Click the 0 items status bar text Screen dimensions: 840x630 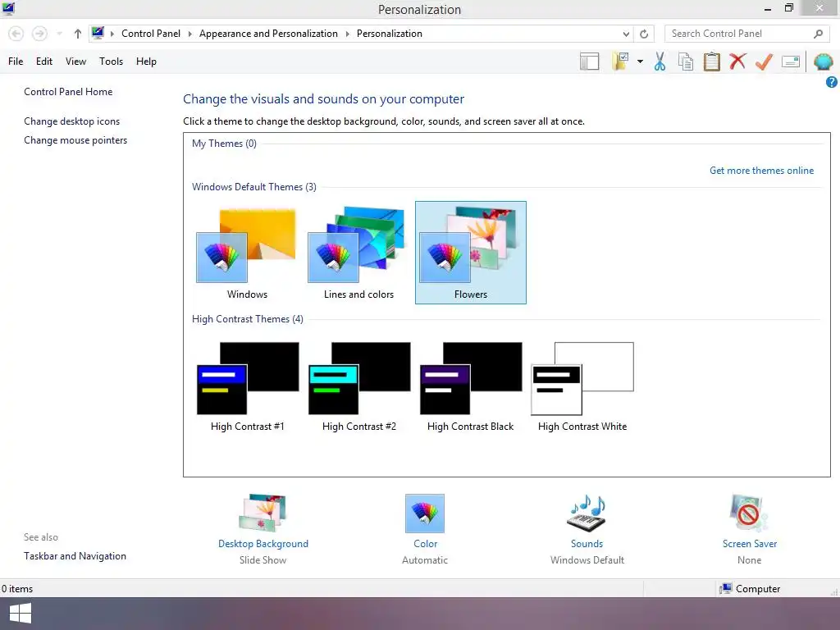pos(17,589)
